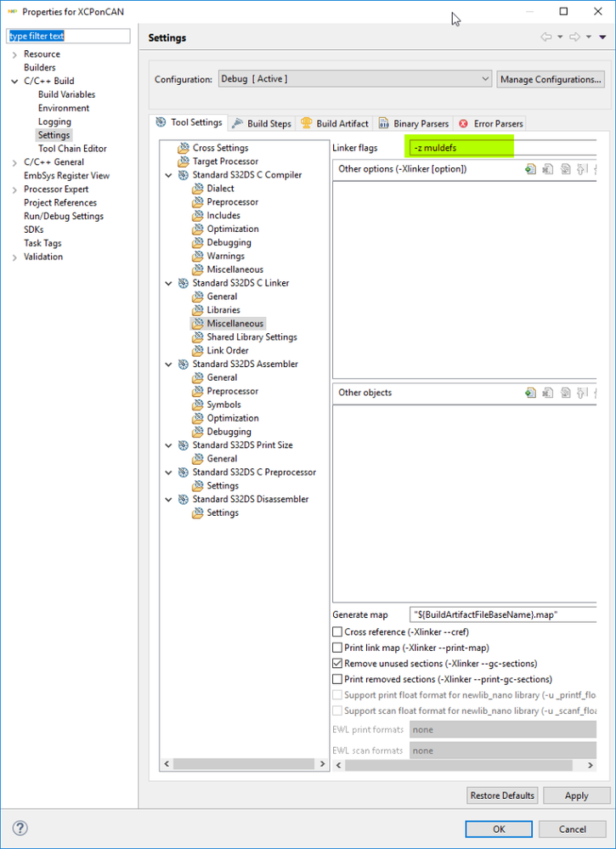
Task: Click the Restore Defaults button
Action: point(502,795)
